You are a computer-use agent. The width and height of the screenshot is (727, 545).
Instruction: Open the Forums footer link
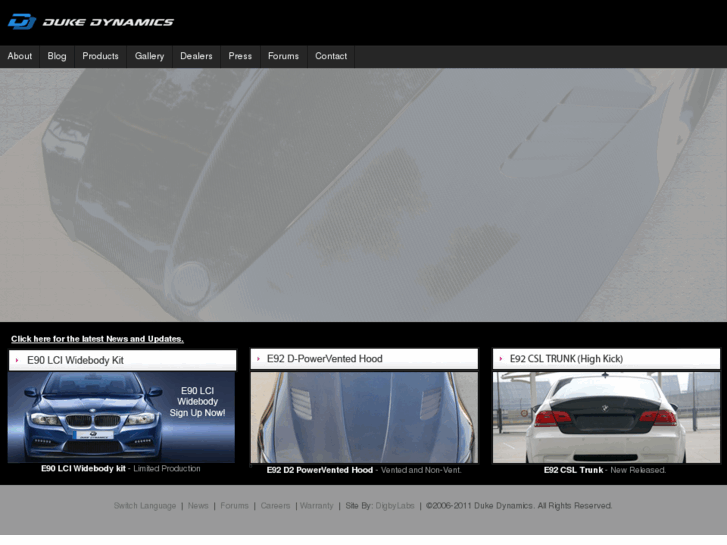pos(234,506)
